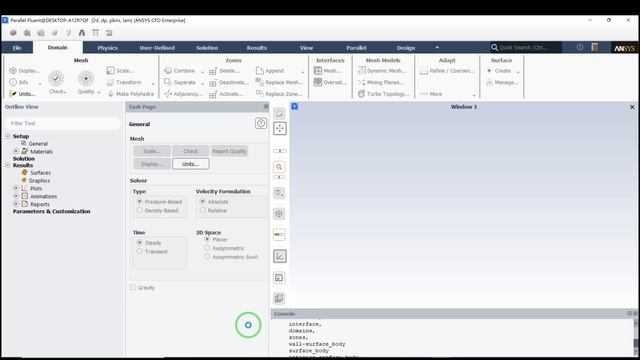Click Activate zones icon

[213, 95]
